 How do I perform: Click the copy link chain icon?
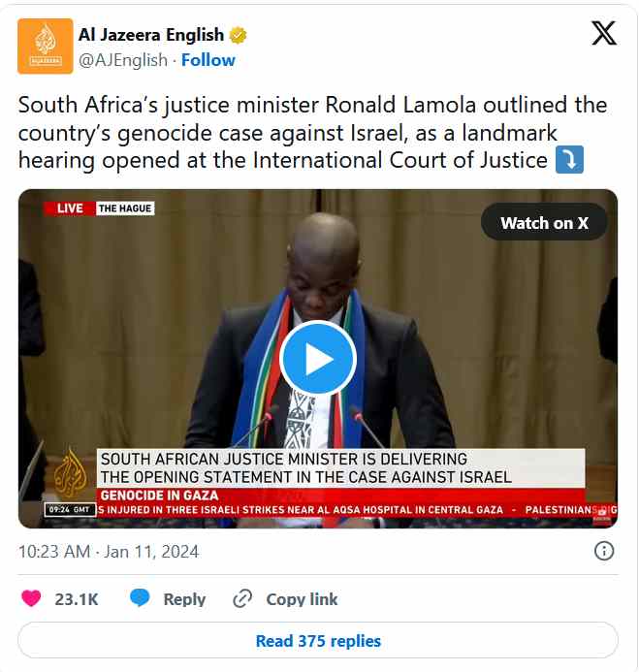tap(242, 598)
